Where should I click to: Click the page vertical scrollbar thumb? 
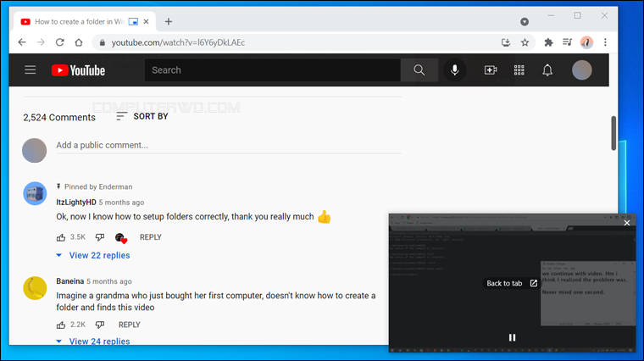point(613,133)
